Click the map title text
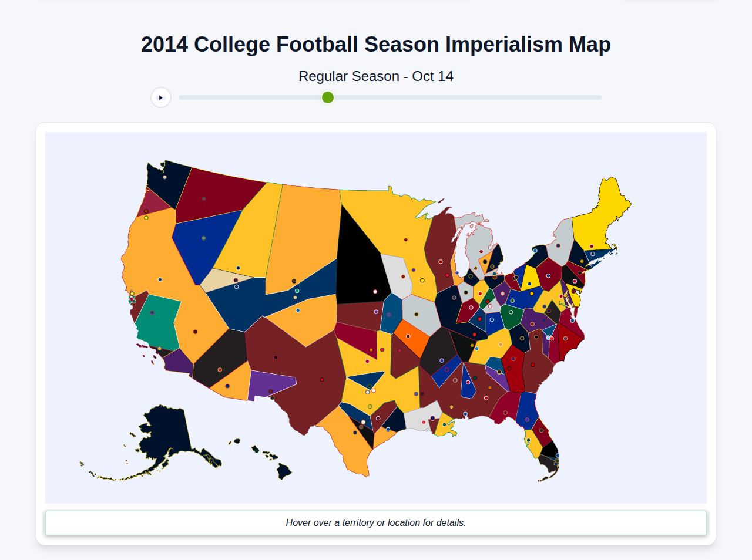752x560 pixels. (x=375, y=44)
